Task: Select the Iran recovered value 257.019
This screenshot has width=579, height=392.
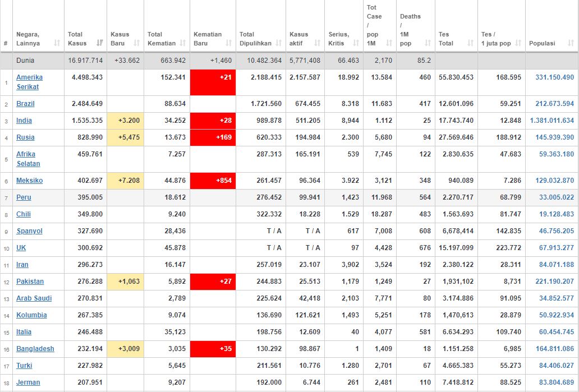Action: [269, 265]
